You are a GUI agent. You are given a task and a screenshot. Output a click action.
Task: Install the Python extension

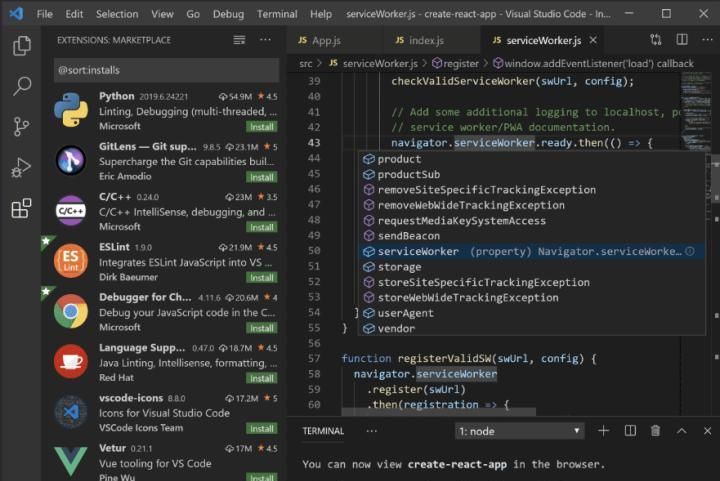coord(262,127)
